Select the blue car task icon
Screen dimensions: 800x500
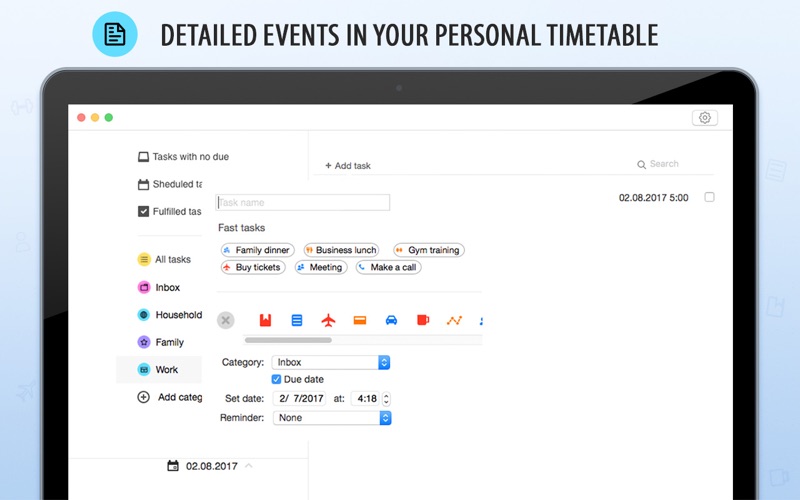point(391,320)
